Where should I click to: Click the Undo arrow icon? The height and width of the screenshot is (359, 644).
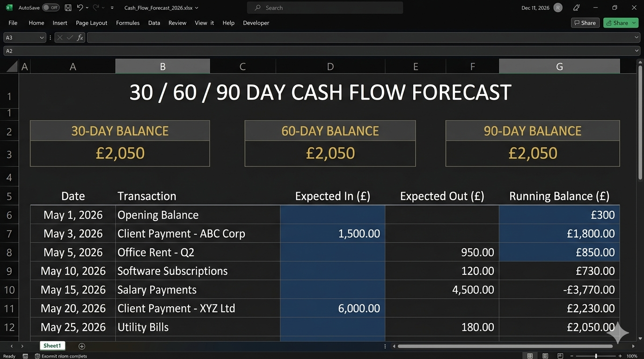pyautogui.click(x=80, y=8)
